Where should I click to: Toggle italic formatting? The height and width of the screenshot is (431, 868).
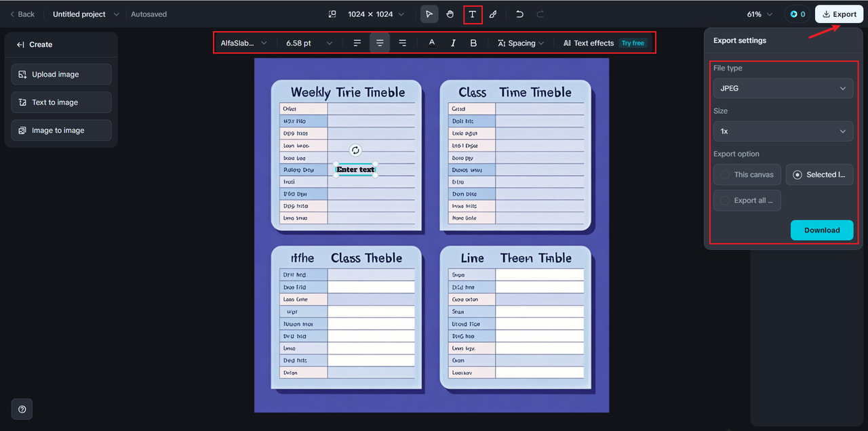coord(453,43)
